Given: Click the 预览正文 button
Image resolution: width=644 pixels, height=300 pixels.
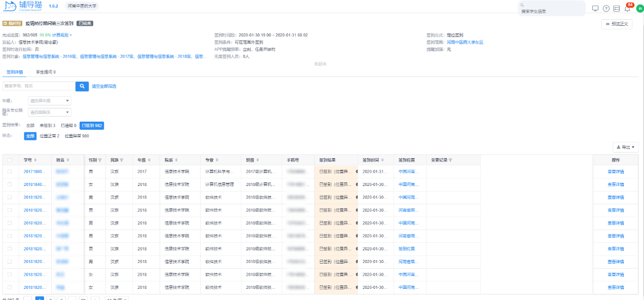Looking at the screenshot, I should click(x=617, y=24).
